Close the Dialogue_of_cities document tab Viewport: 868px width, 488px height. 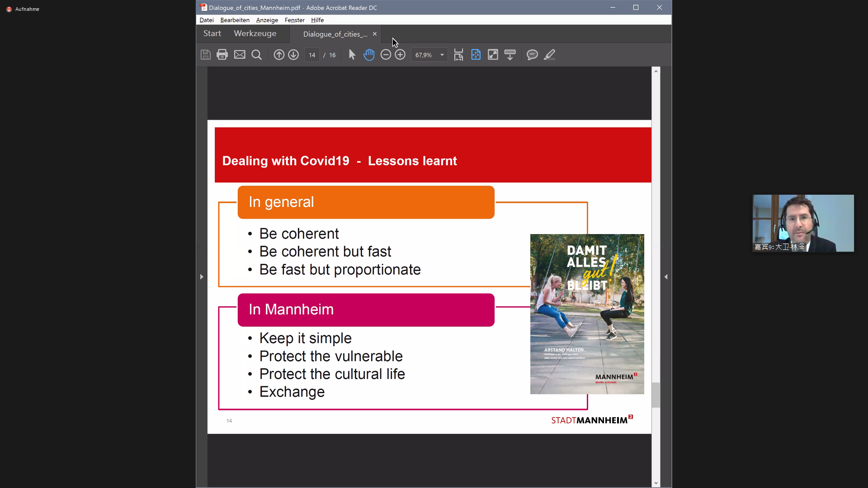pyautogui.click(x=374, y=34)
